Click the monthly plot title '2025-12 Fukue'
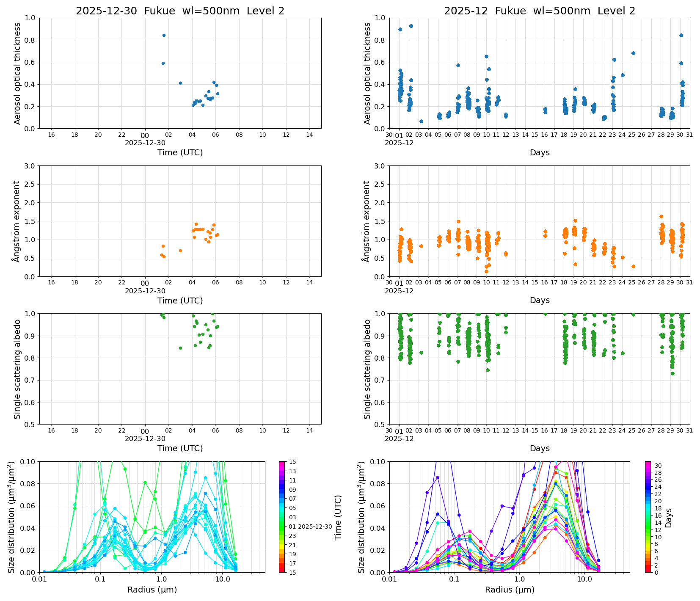The height and width of the screenshot is (601, 700). click(x=539, y=11)
